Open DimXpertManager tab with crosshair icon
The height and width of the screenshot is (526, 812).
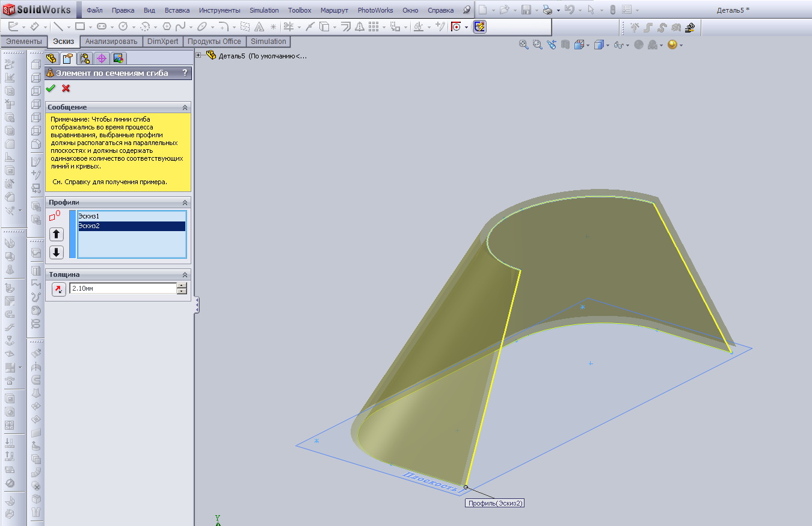point(102,58)
